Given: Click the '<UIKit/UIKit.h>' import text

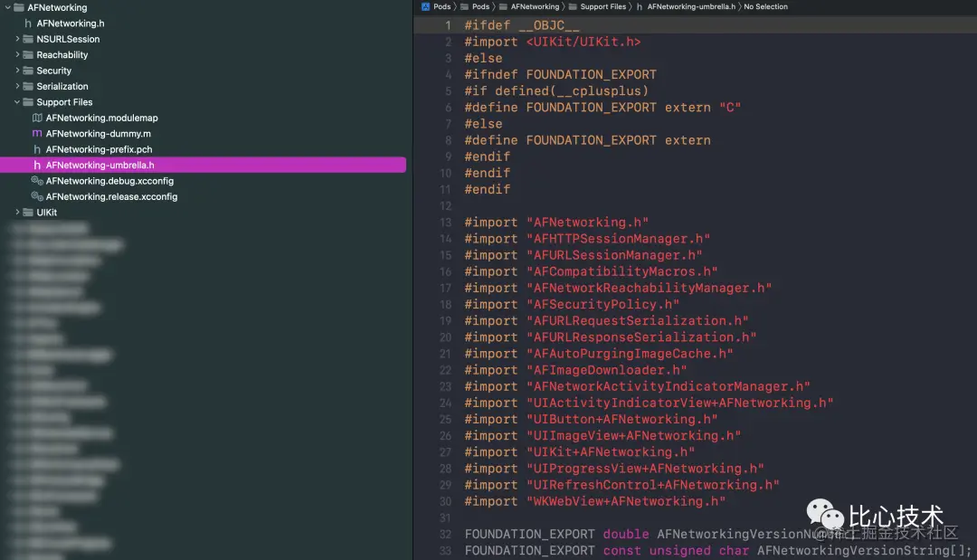Looking at the screenshot, I should tap(583, 42).
